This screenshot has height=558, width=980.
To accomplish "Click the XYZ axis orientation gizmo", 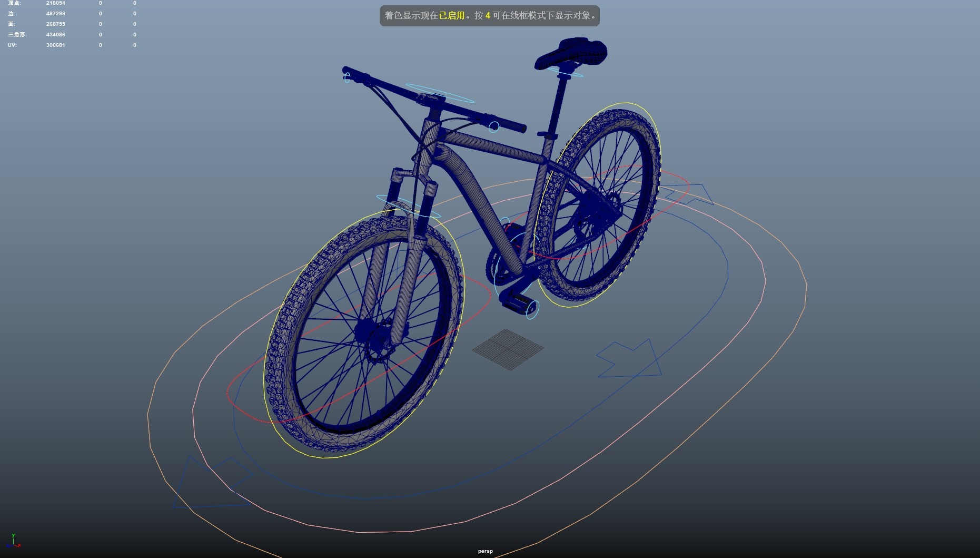I will pos(13,542).
